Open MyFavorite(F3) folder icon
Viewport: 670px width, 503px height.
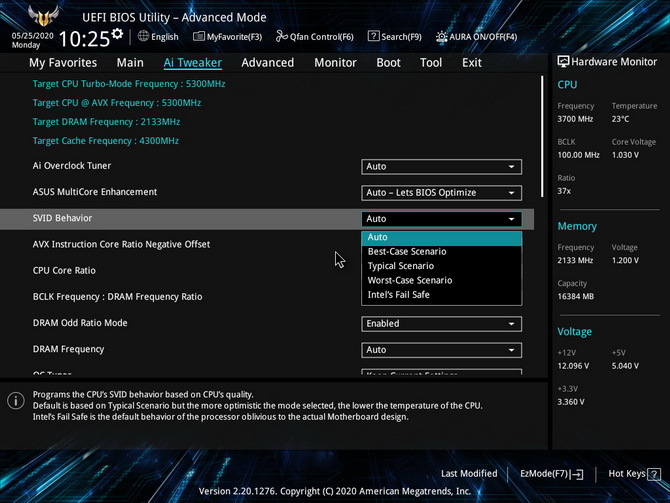[198, 37]
